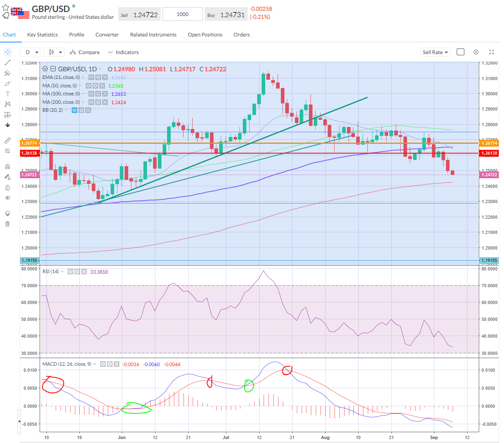Open the D interval dropdown
Screen dimensions: 504x443
(x=30, y=52)
